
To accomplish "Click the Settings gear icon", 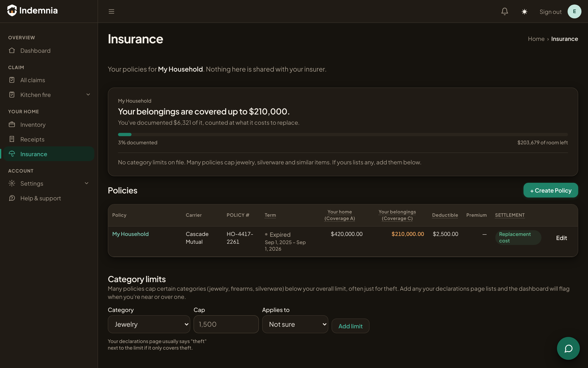I will 12,183.
